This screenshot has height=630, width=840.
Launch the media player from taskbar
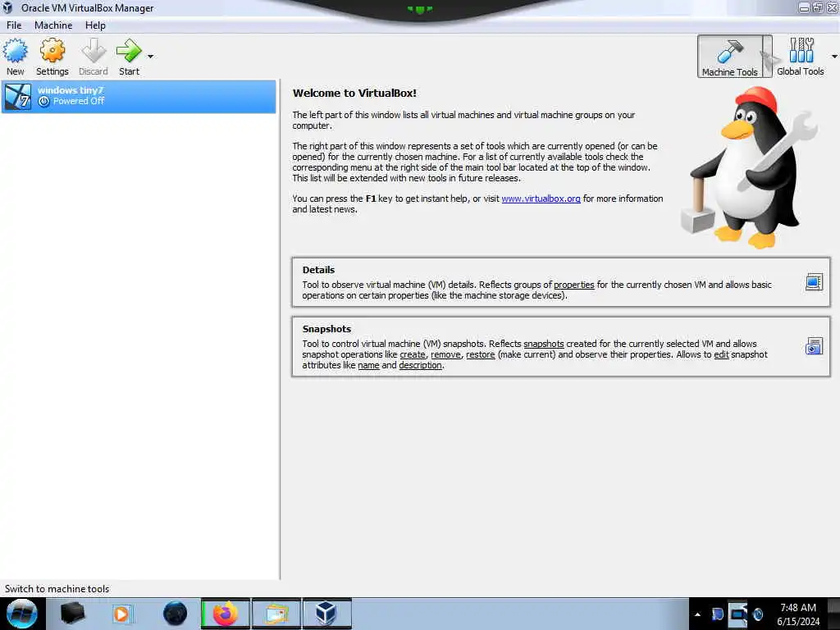121,614
